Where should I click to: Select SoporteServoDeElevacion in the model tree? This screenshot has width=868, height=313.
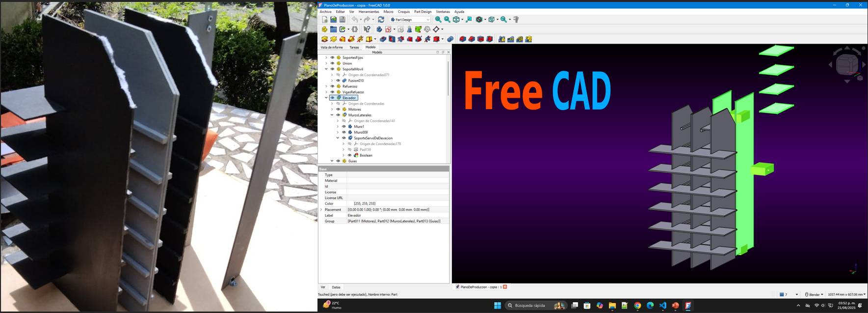tap(373, 138)
